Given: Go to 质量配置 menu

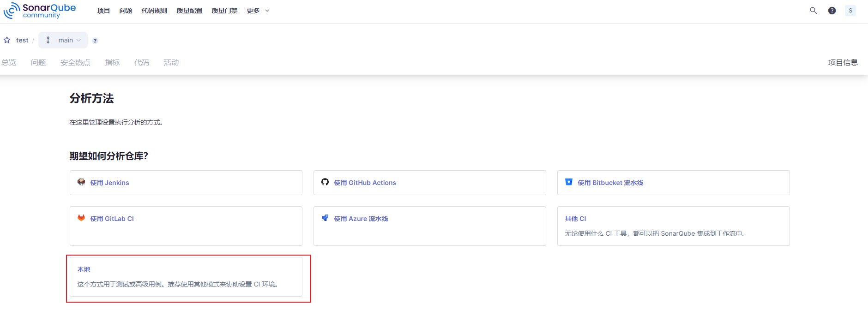Looking at the screenshot, I should pos(189,11).
